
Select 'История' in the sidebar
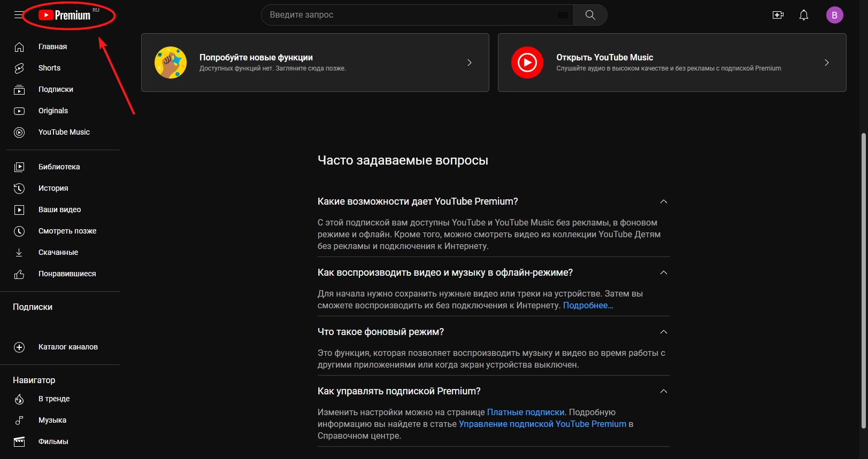point(53,188)
